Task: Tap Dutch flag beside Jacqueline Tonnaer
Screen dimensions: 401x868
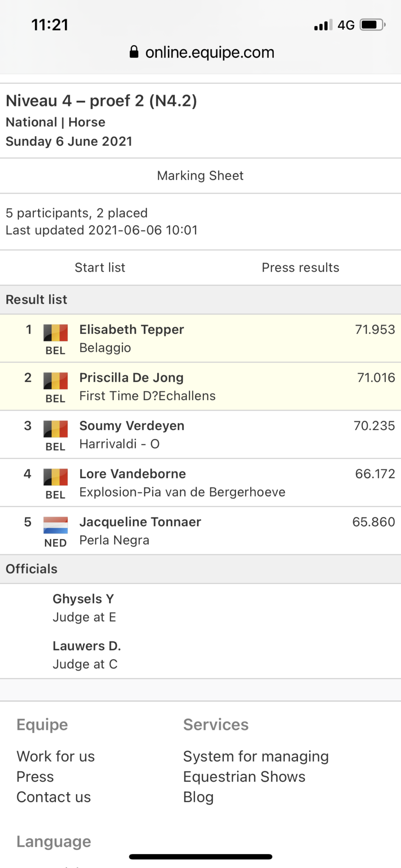Action: (x=56, y=525)
